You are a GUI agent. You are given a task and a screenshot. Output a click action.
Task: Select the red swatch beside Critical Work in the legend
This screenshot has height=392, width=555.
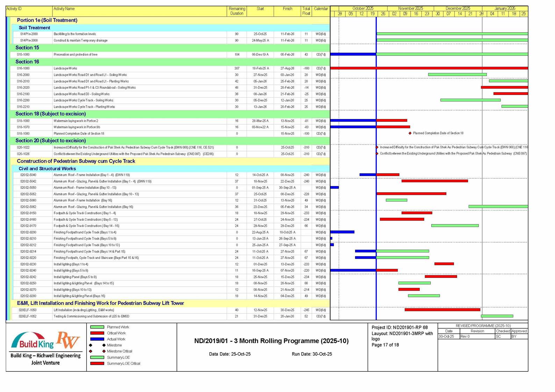tap(97, 333)
